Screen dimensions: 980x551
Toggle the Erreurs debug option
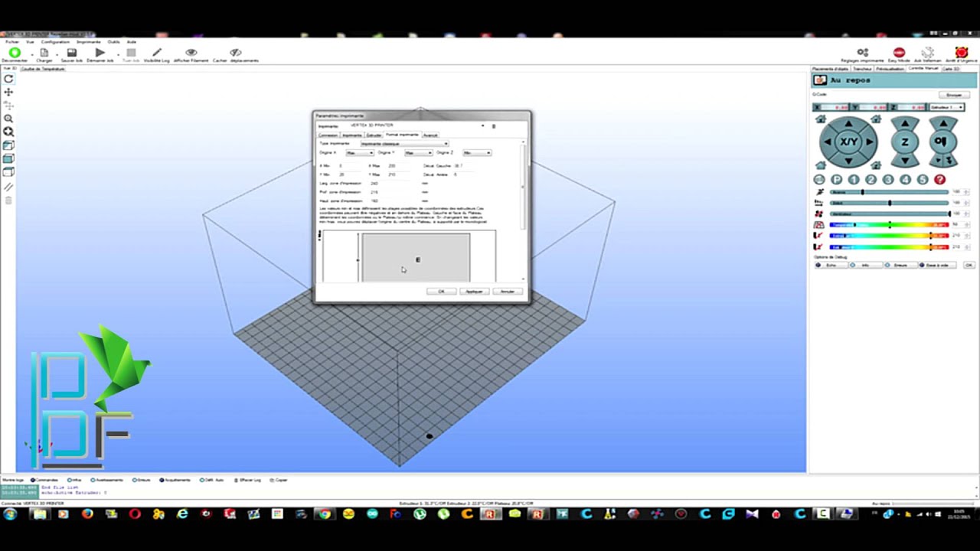click(x=900, y=265)
